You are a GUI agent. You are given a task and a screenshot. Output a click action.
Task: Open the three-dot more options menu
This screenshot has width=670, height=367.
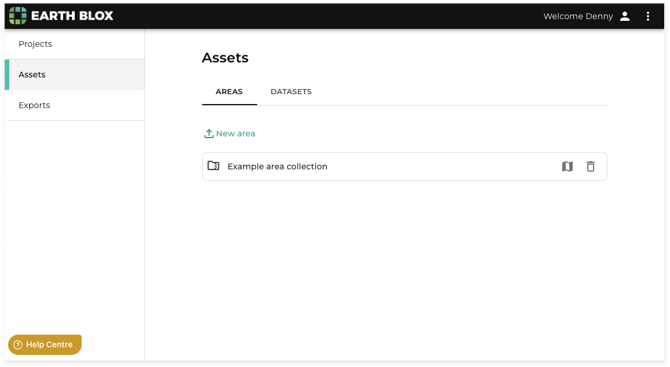648,16
